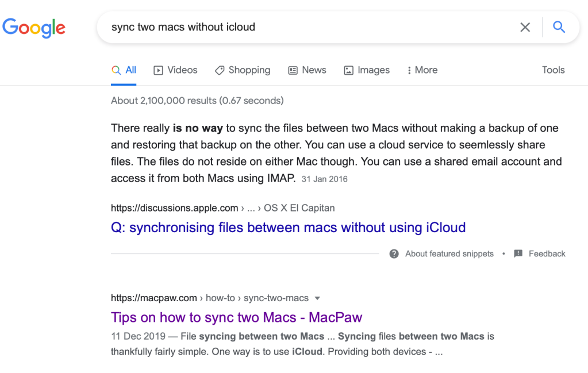
Task: Clear the search query with the X icon
Action: 525,27
